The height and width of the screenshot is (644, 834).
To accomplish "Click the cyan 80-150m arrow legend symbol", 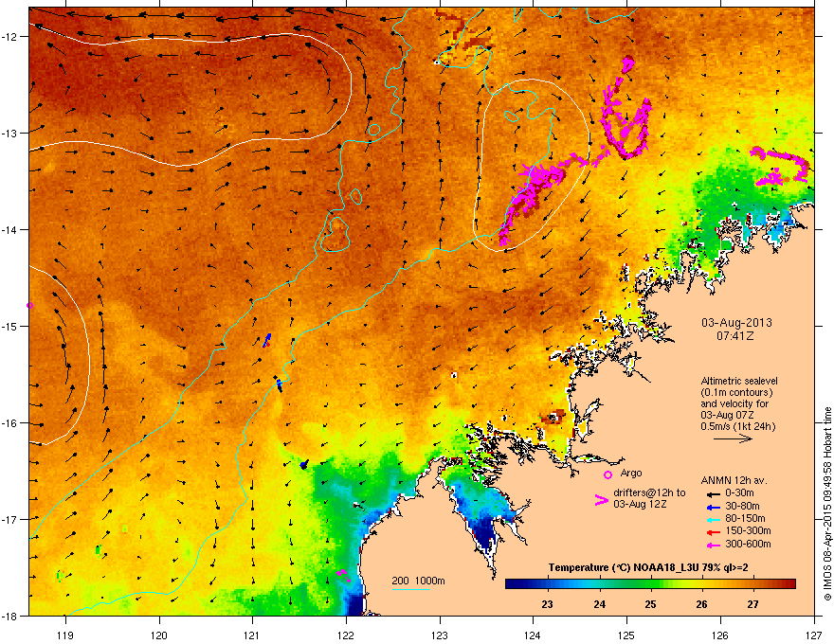I will pyautogui.click(x=713, y=519).
